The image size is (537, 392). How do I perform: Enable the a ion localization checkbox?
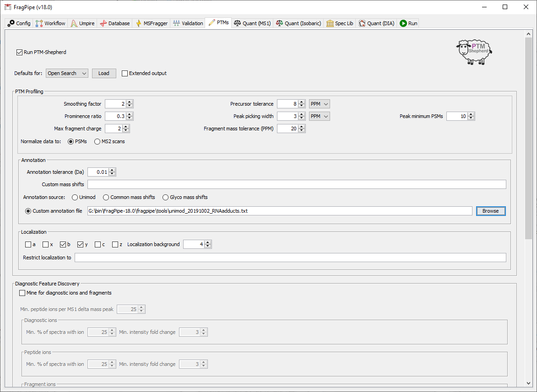pos(28,245)
